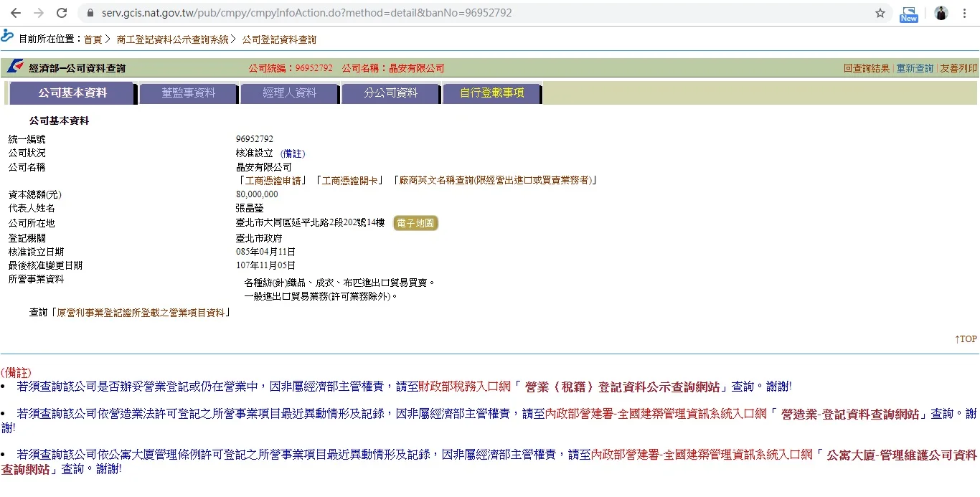Open the browser profile avatar

941,13
